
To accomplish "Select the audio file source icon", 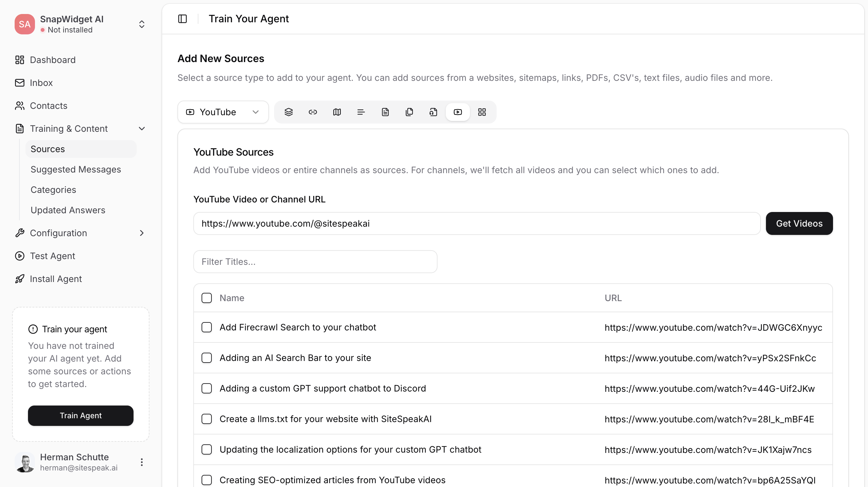I will tap(433, 112).
